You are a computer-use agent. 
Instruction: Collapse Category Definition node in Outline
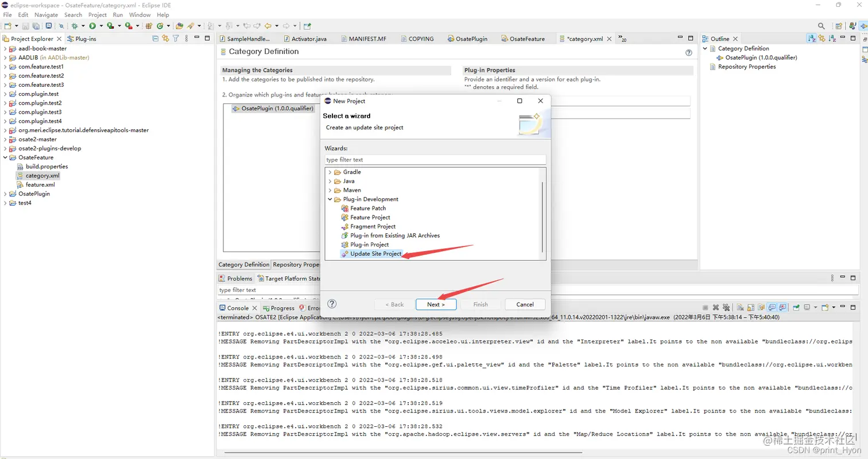[x=706, y=49]
